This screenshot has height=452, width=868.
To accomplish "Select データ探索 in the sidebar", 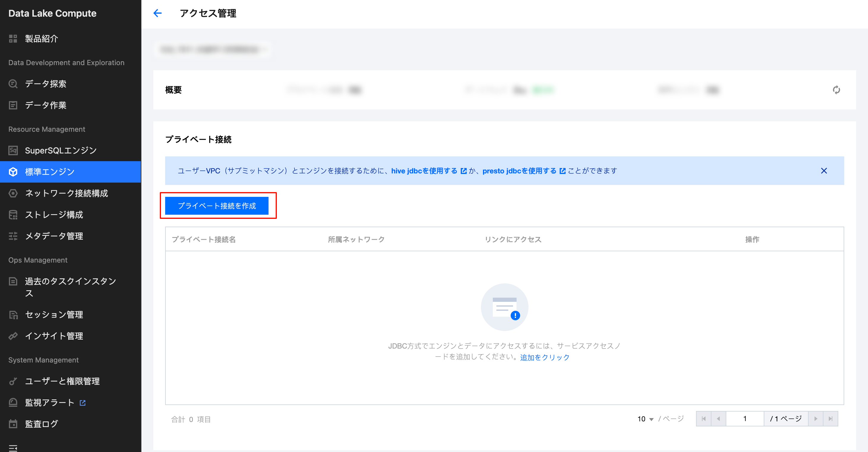I will pyautogui.click(x=45, y=84).
